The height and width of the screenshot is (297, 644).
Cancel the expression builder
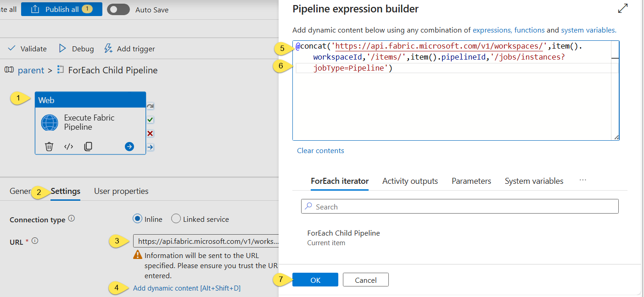point(366,280)
